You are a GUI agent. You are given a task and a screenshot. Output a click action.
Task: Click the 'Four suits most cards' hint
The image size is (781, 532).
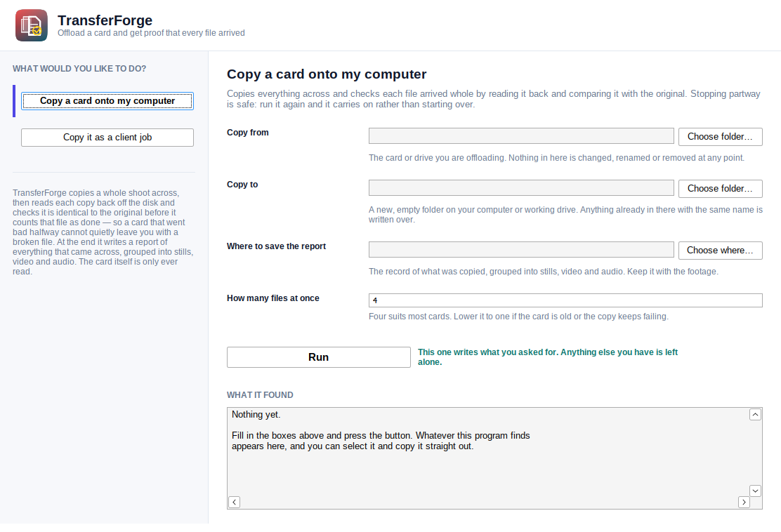(x=518, y=317)
